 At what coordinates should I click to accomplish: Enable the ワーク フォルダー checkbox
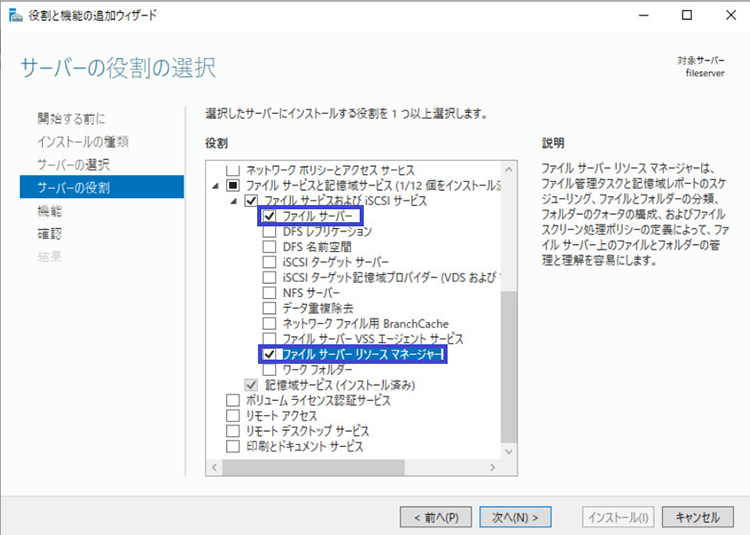point(269,370)
